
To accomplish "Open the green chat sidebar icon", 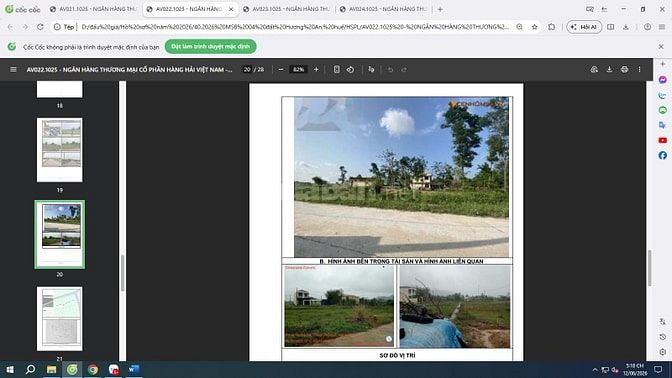I will (663, 110).
